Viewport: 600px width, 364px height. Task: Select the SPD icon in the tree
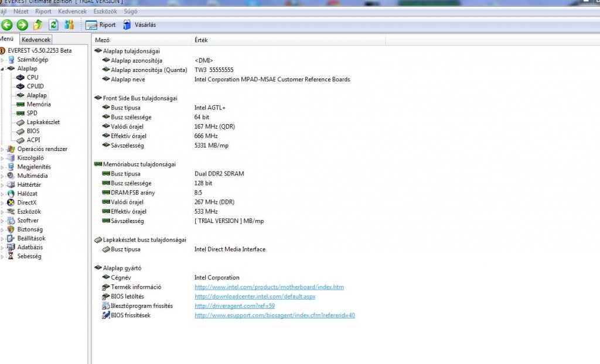(x=21, y=113)
